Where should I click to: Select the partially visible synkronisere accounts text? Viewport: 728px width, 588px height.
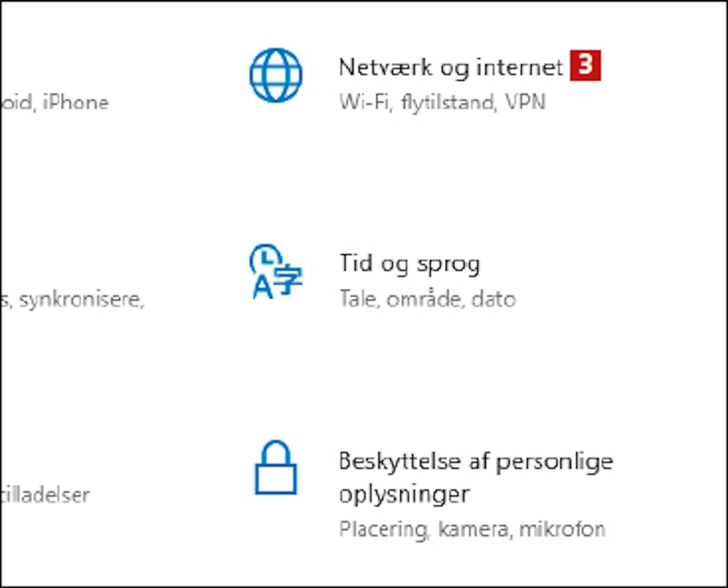pos(73,300)
